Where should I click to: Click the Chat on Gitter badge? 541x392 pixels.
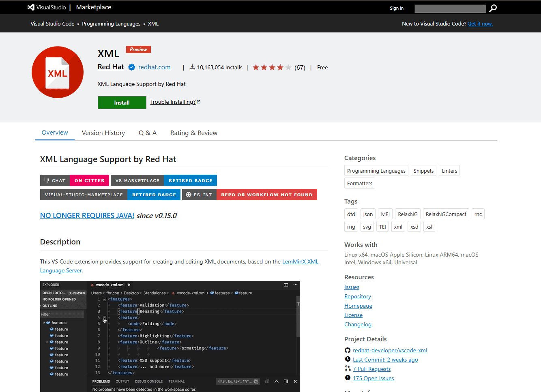75,180
